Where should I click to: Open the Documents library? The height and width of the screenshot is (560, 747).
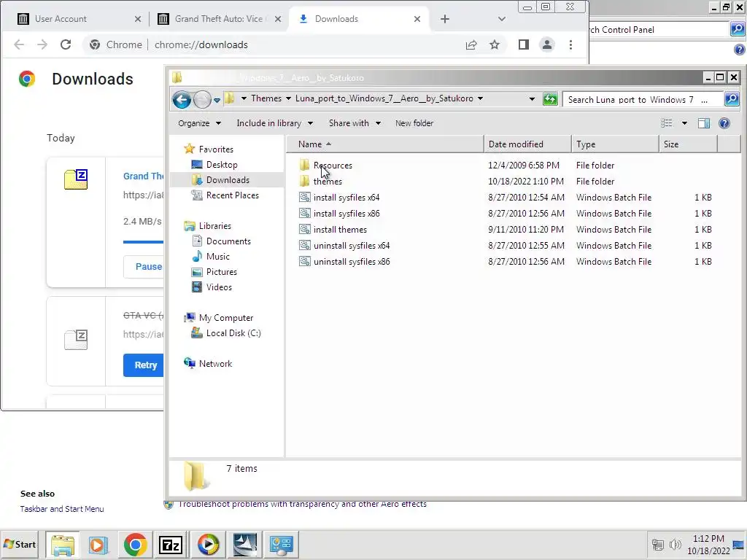[x=228, y=241]
